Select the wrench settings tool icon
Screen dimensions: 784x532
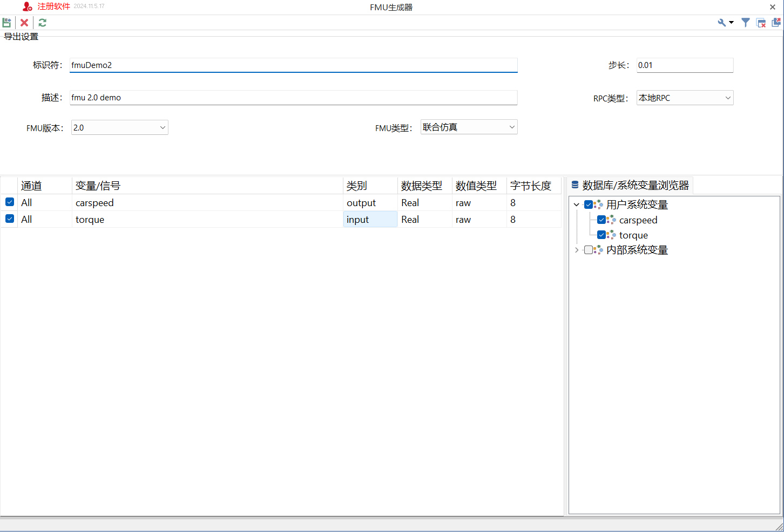[x=722, y=23]
